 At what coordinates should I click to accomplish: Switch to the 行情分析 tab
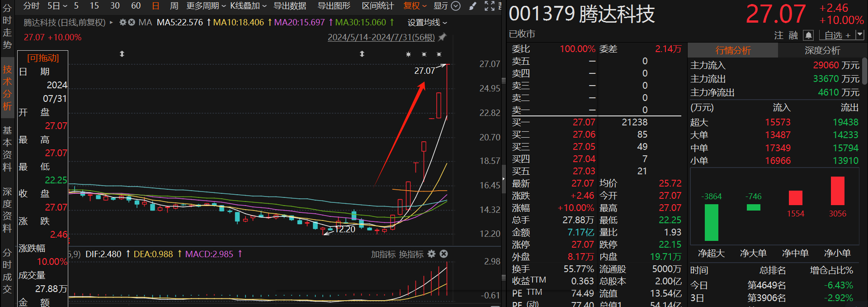pos(733,50)
